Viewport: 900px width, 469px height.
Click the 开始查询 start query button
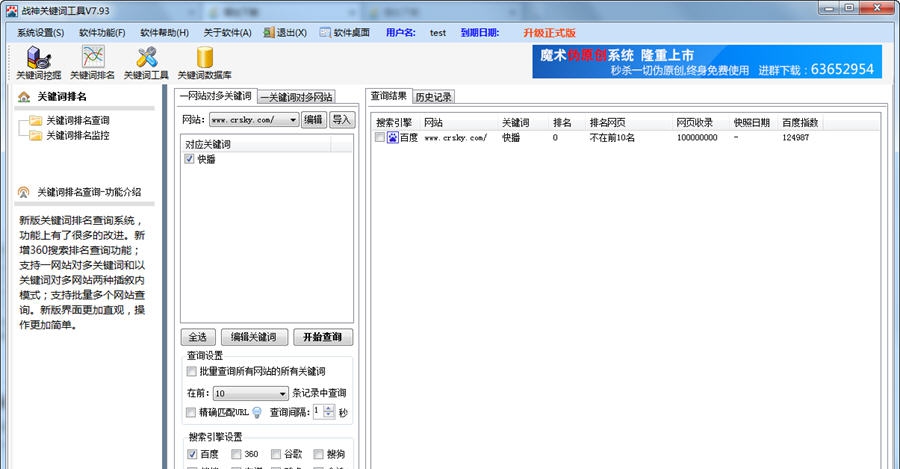point(323,337)
